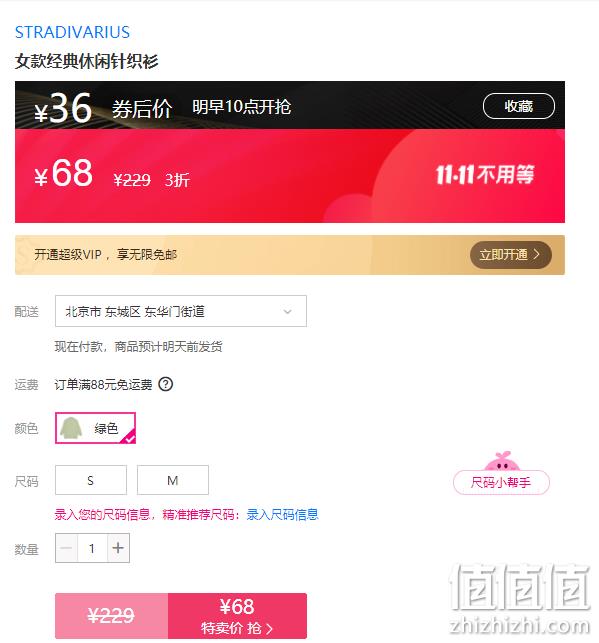Click the ¥68 特卖价 抢 buy button
This screenshot has height=643, width=599.
pyautogui.click(x=237, y=616)
